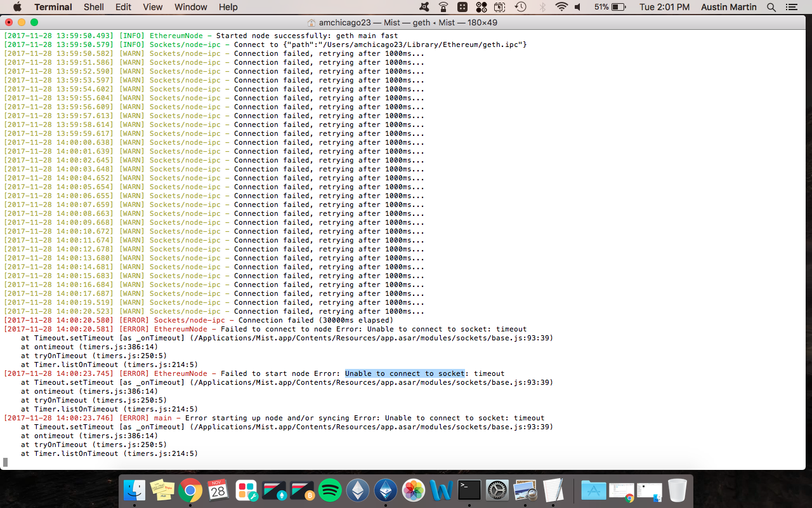The image size is (812, 508).
Task: Open Spotlight search magnifier
Action: (x=771, y=7)
